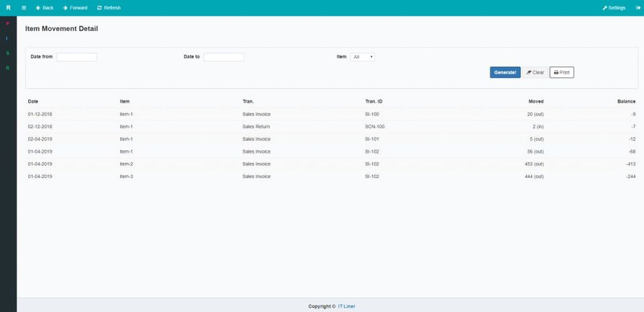Open the R sidebar module

click(x=7, y=68)
